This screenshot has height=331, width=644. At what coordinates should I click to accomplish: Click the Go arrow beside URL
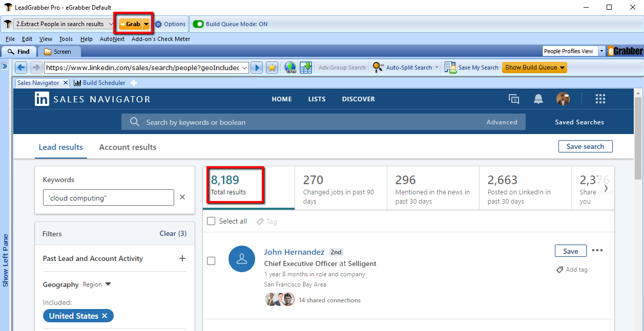(257, 68)
